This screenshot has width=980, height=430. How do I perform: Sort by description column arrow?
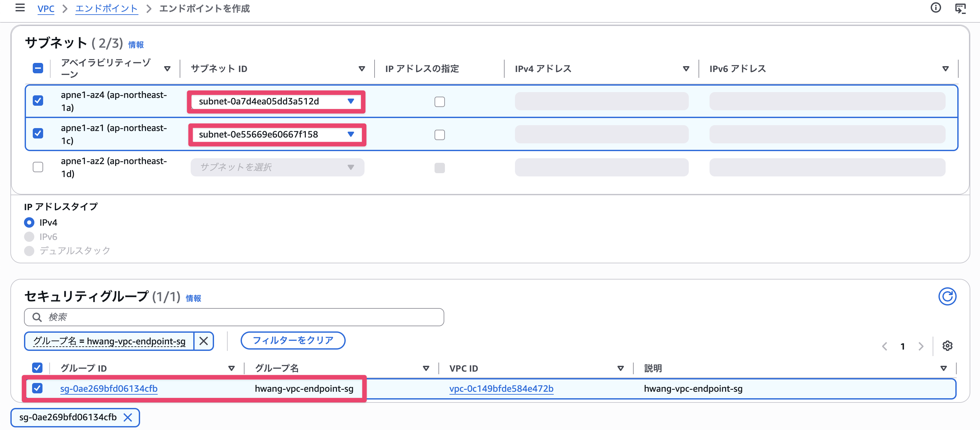943,368
